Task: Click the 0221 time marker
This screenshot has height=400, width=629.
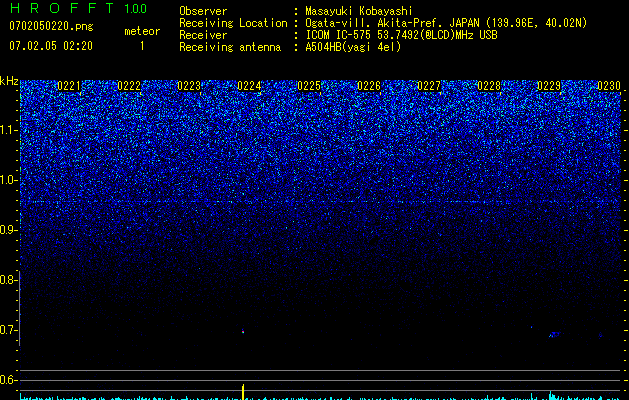Action: (x=69, y=86)
